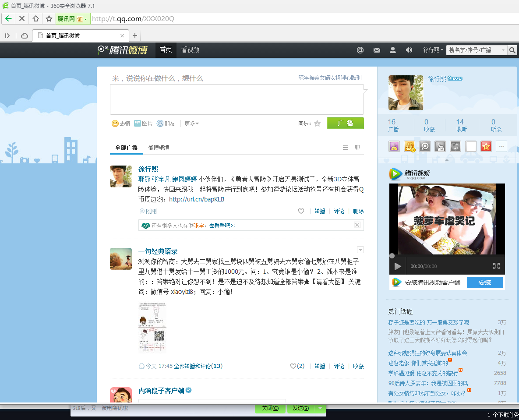Dismiss the 还有很多人也在说 suggestion bar
The height and width of the screenshot is (420, 519).
click(x=357, y=225)
